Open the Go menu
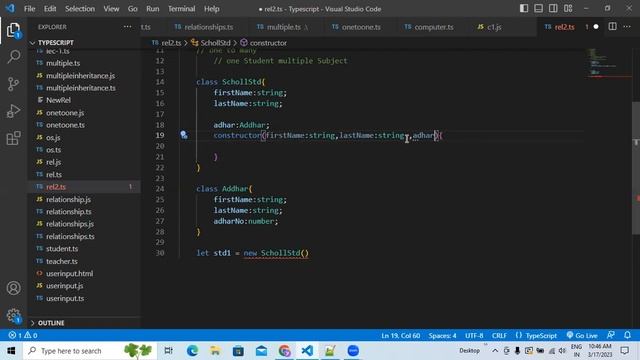The height and width of the screenshot is (360, 640). coord(132,9)
